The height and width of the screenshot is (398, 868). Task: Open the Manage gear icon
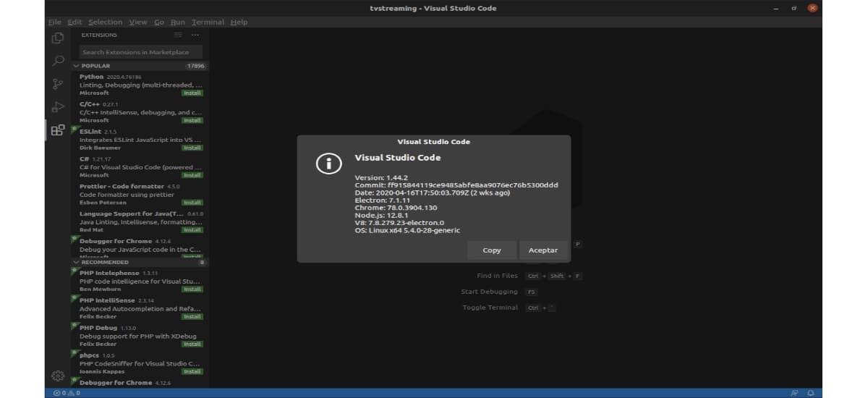(58, 376)
